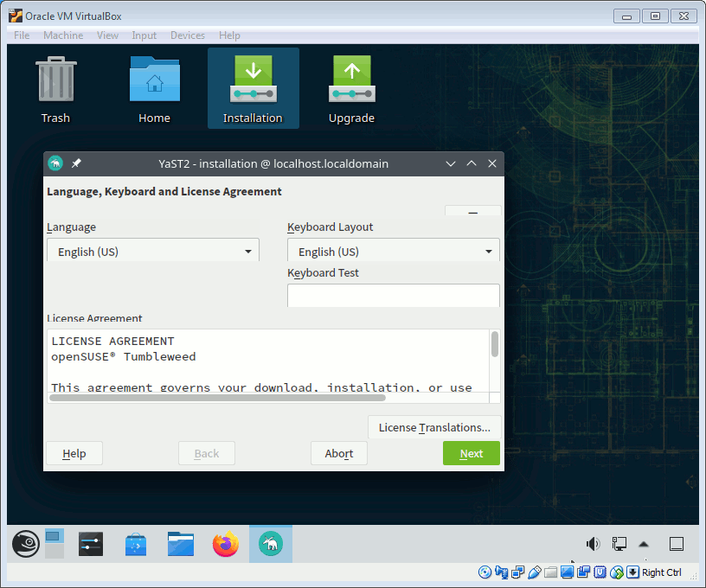Open the Home folder desktop icon
This screenshot has width=706, height=588.
(154, 90)
